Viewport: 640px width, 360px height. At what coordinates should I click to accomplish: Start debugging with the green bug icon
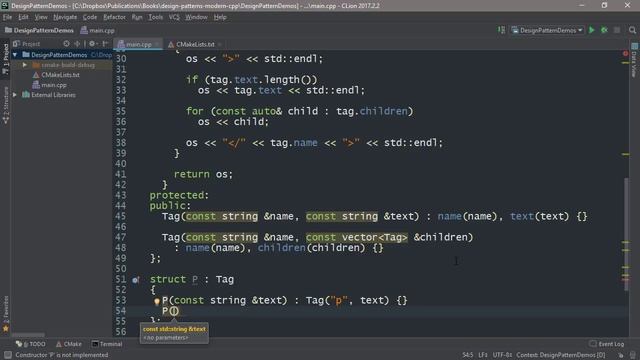click(x=604, y=30)
